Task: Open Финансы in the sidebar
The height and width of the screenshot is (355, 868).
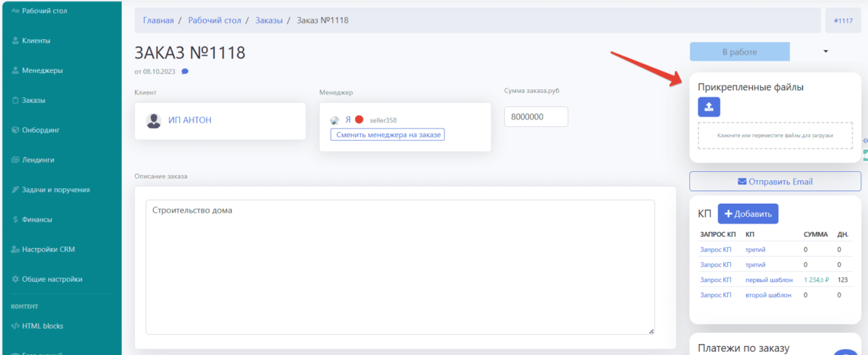Action: 37,219
